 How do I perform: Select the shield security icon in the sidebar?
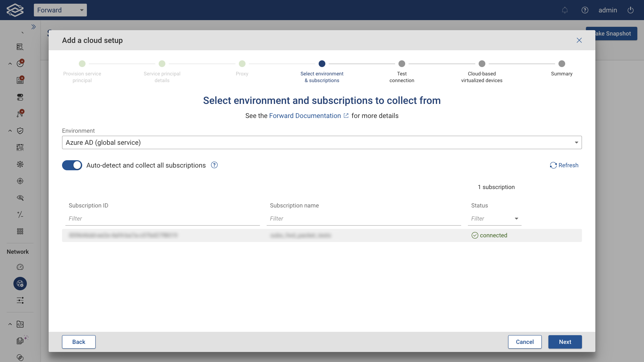20,131
